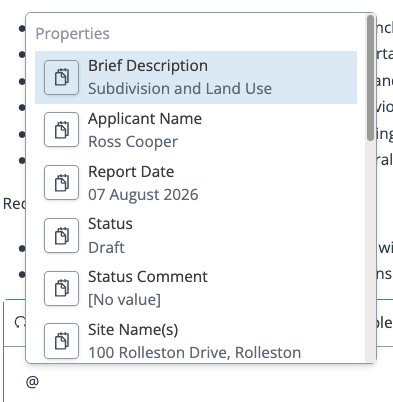Image resolution: width=393 pixels, height=402 pixels.
Task: Click the value '07 August 2026'
Action: point(143,195)
